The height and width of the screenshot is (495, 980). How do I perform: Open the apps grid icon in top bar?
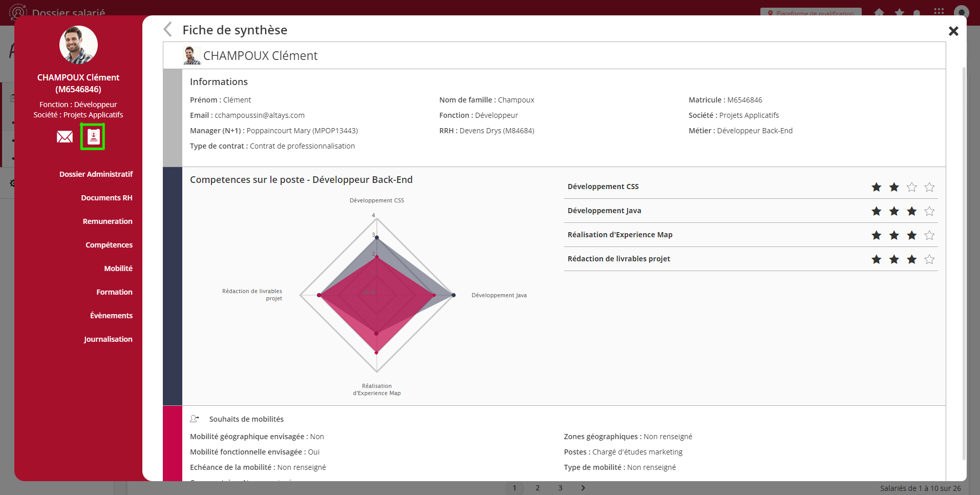click(939, 12)
